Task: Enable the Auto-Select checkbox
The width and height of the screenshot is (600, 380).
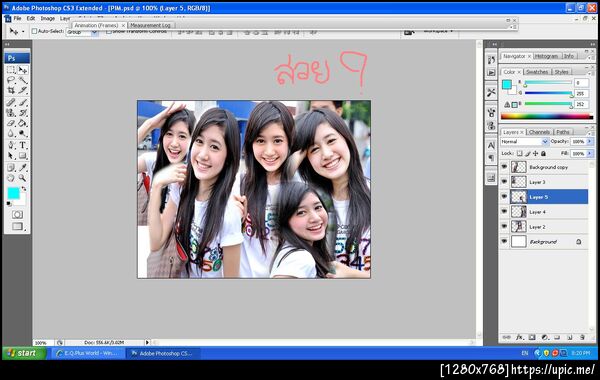Action: [34, 31]
